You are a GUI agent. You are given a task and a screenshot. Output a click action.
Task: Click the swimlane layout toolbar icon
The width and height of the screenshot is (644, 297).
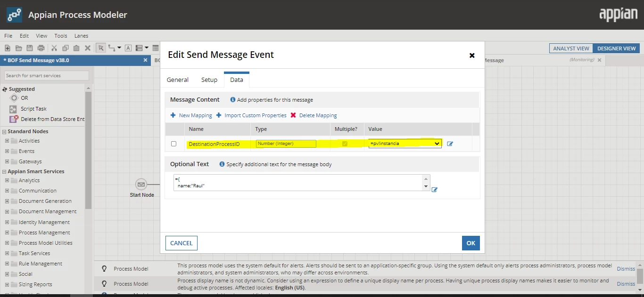click(x=139, y=48)
